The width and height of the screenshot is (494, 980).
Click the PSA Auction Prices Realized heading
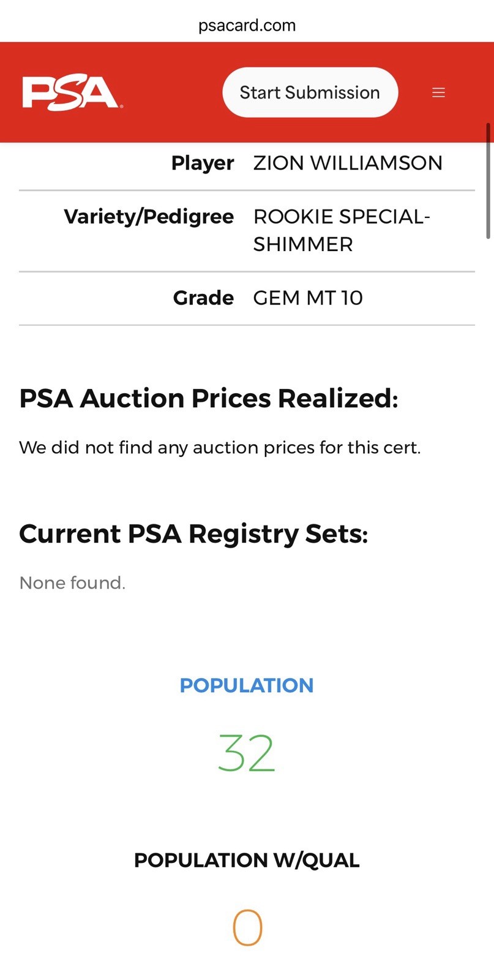click(209, 398)
